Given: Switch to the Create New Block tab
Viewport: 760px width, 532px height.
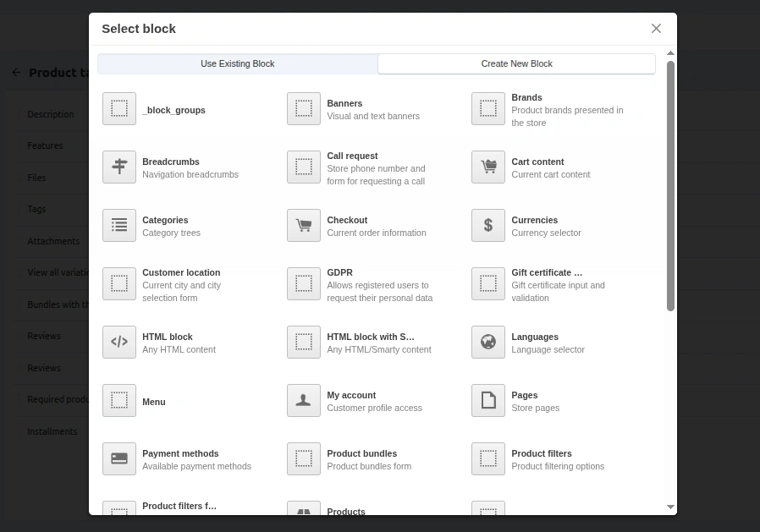Looking at the screenshot, I should point(516,63).
